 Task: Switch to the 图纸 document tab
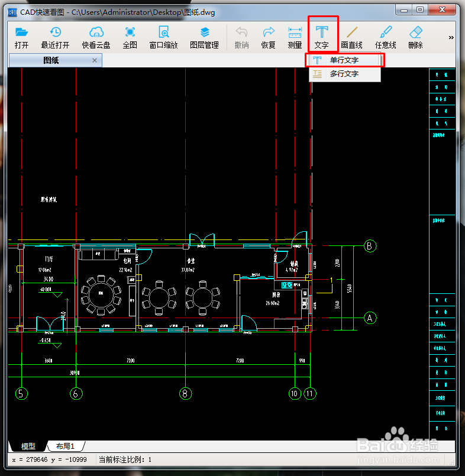51,60
